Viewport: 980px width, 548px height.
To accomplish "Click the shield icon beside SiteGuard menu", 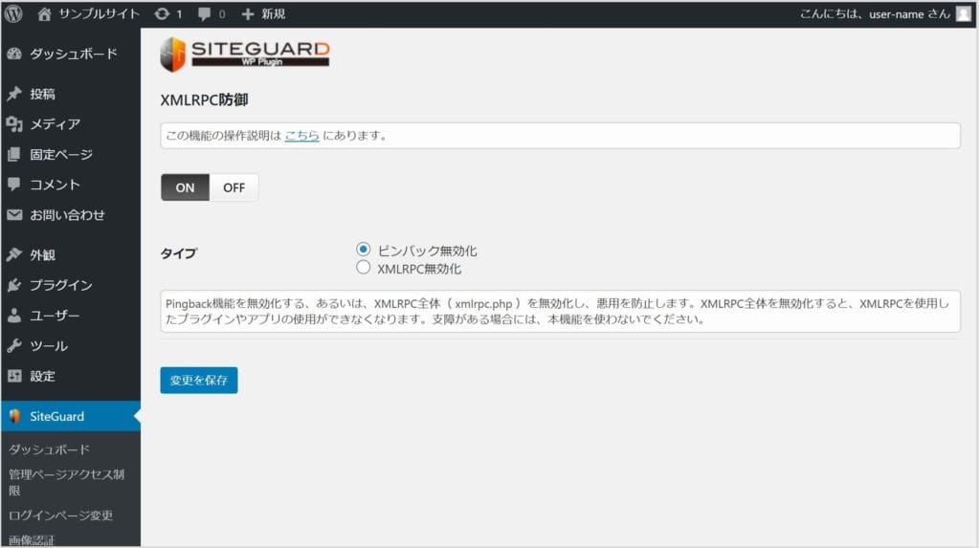I will 15,416.
